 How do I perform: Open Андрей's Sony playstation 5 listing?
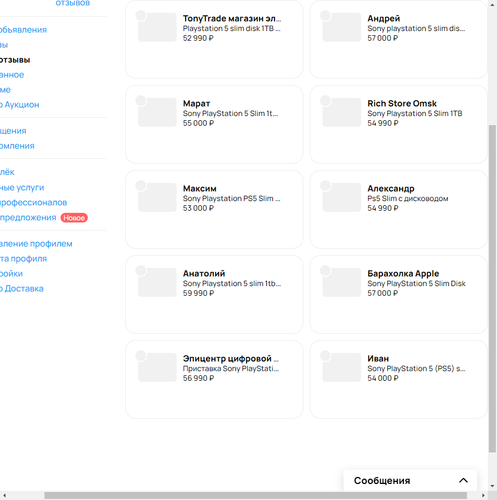click(x=399, y=39)
